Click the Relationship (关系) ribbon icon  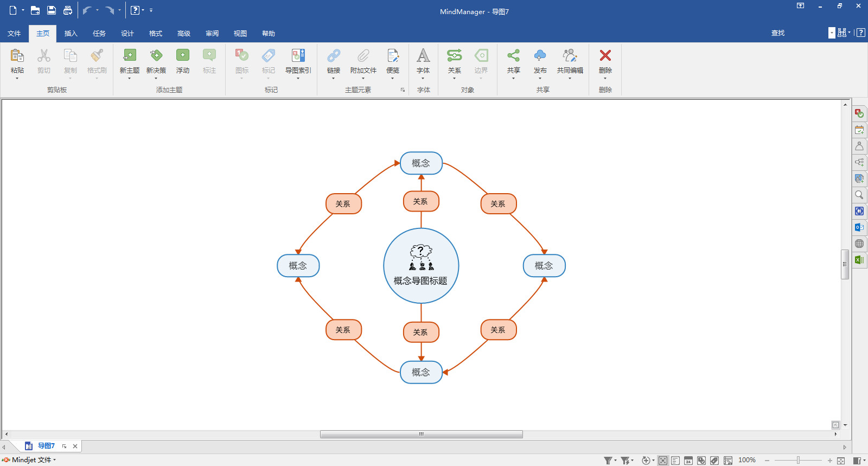(x=454, y=55)
